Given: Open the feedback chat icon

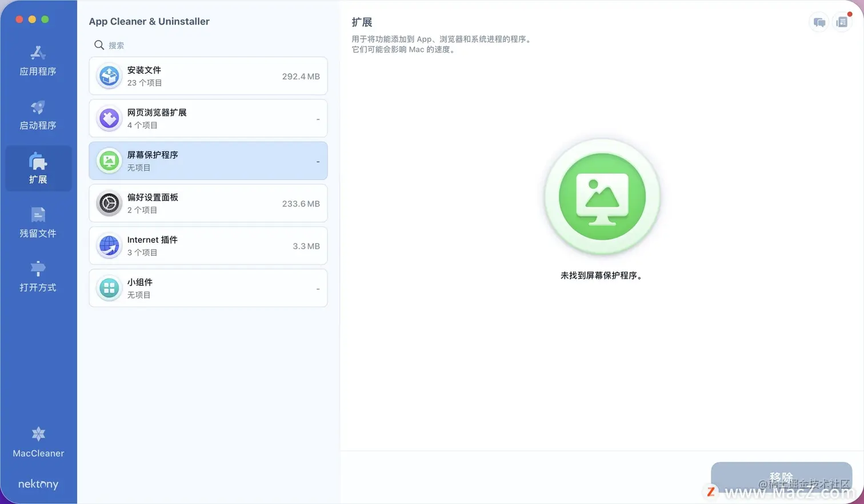Looking at the screenshot, I should point(818,22).
